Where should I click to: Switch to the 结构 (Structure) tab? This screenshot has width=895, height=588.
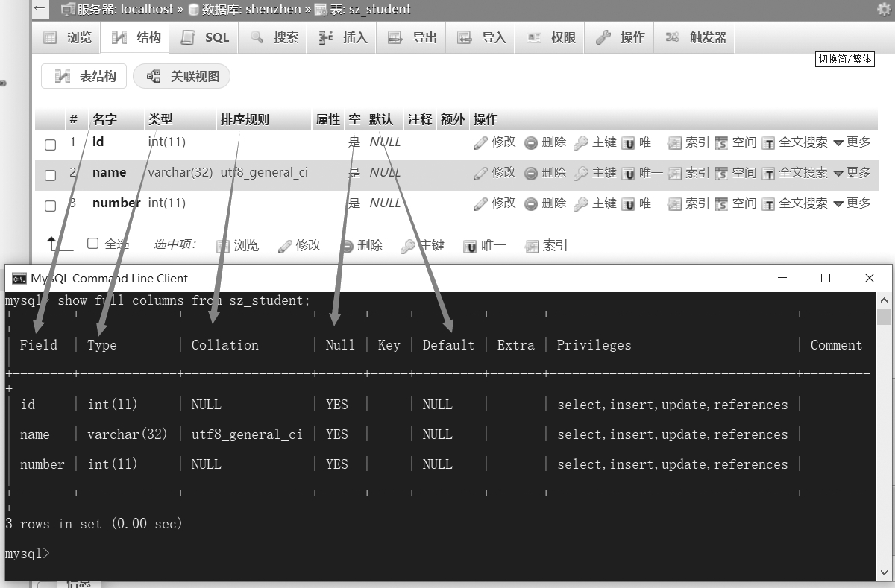click(136, 37)
